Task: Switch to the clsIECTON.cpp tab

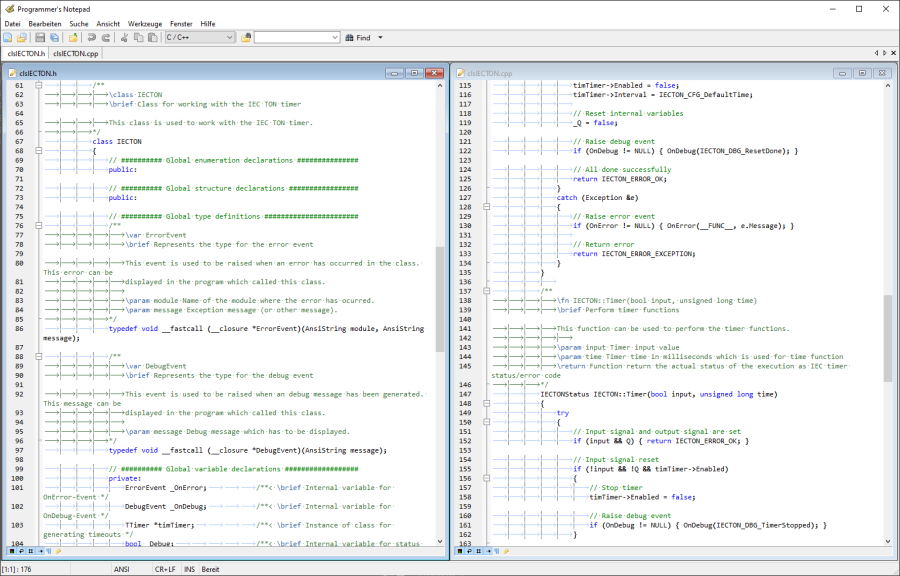Action: coord(75,53)
